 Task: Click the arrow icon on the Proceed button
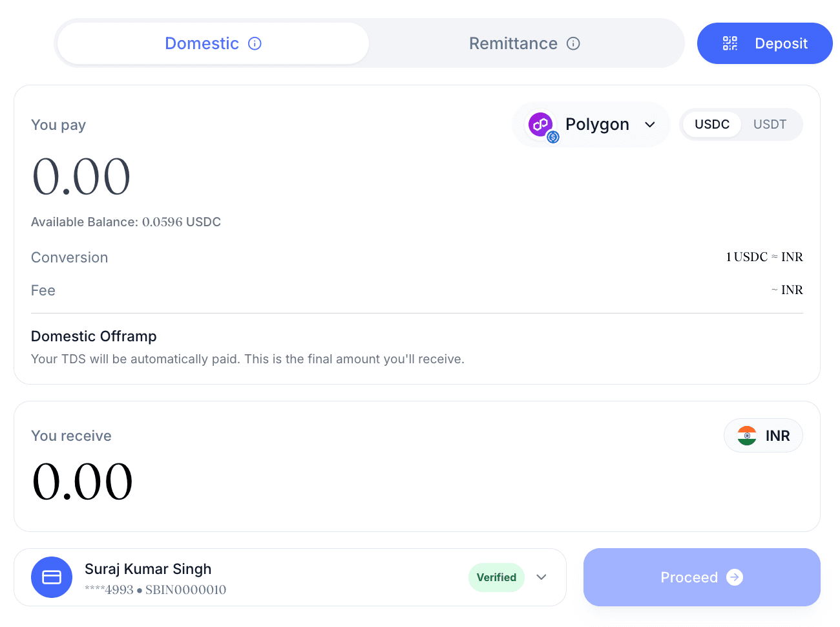click(x=735, y=577)
